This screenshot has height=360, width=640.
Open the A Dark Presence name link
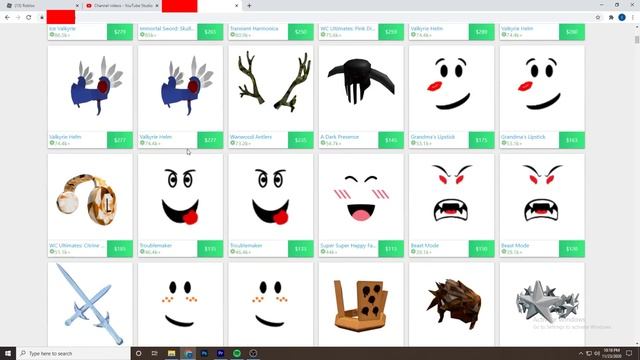pos(340,137)
